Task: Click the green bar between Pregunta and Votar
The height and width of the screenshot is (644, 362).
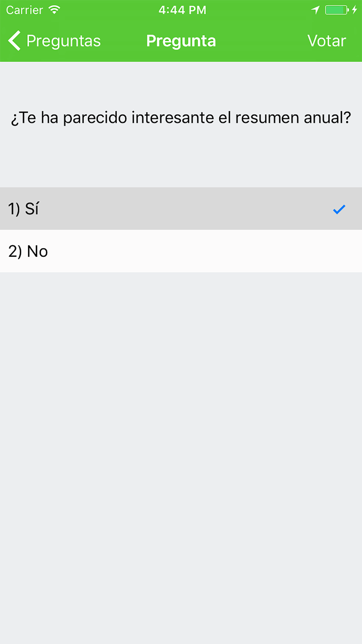Action: point(261,41)
